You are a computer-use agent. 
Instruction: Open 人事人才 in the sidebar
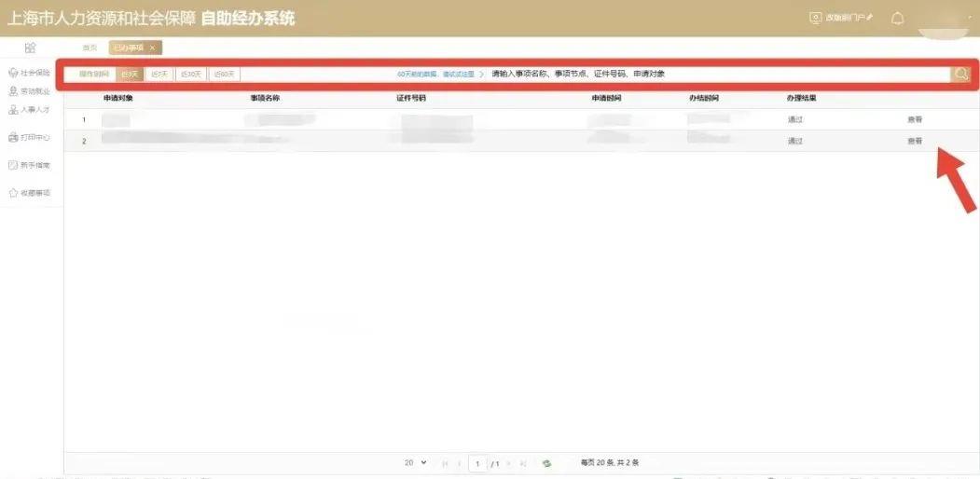pyautogui.click(x=30, y=110)
